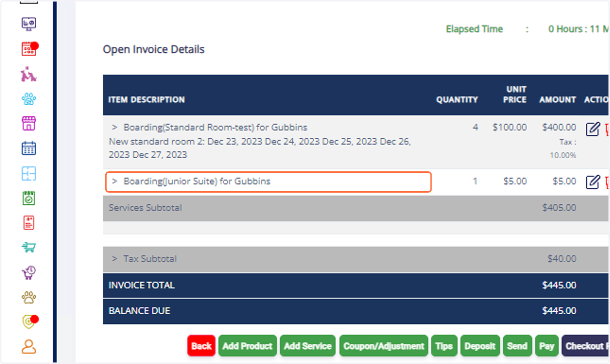This screenshot has height=364, width=610.
Task: Click the ITEM DESCRIPTION column header
Action: [146, 100]
